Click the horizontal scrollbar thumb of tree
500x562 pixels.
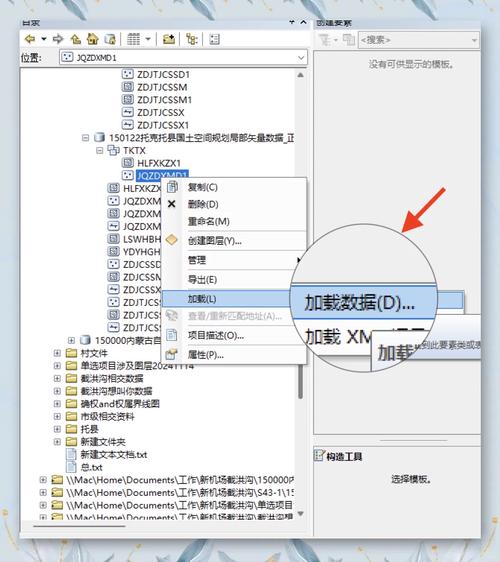pyautogui.click(x=79, y=526)
